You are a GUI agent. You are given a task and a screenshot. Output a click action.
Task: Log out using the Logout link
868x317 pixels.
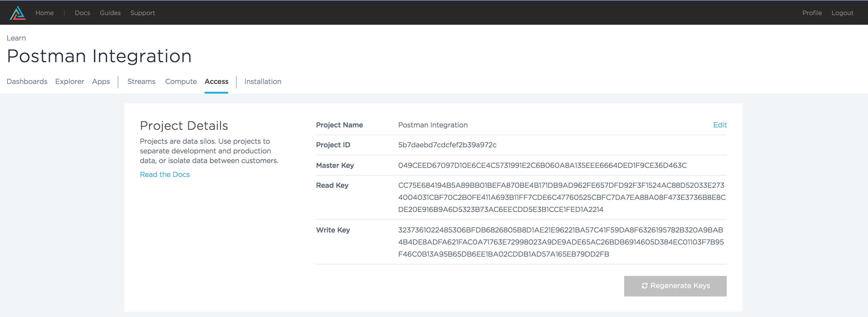[x=842, y=13]
